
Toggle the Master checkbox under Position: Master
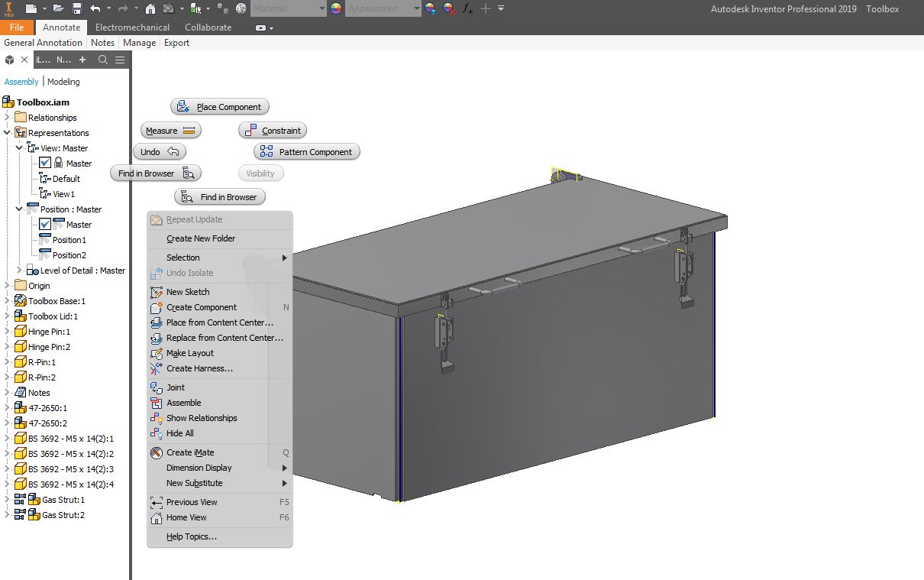click(x=45, y=224)
